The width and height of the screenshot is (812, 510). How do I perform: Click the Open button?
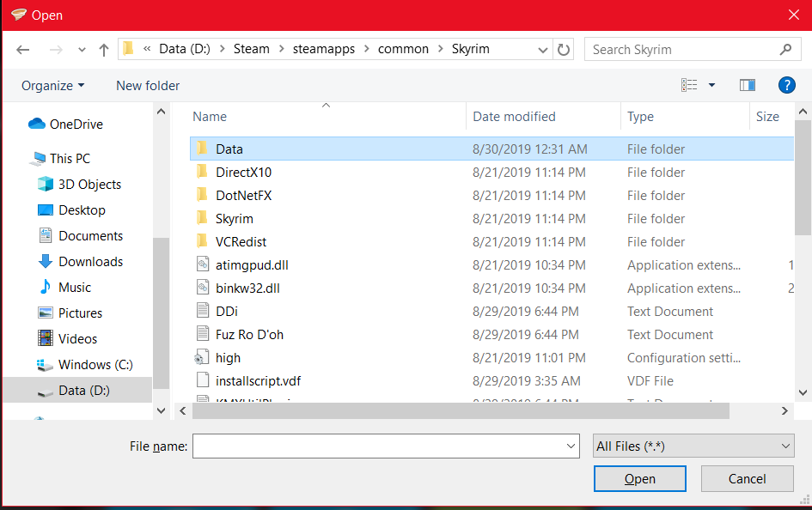click(639, 479)
